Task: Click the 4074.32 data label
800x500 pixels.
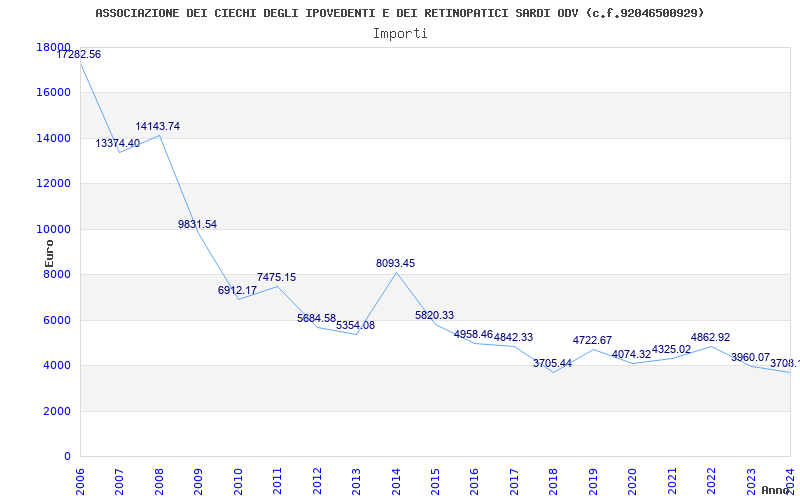Action: [x=632, y=355]
